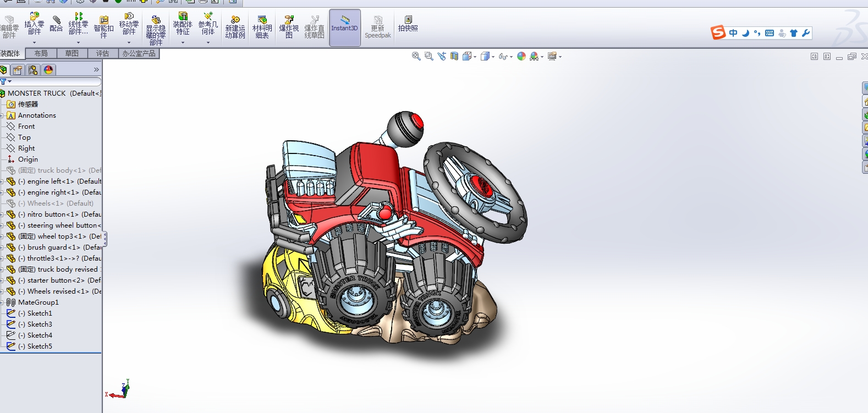
Task: Open the Insert Components (插入零部件) dropdown arrow
Action: (34, 43)
